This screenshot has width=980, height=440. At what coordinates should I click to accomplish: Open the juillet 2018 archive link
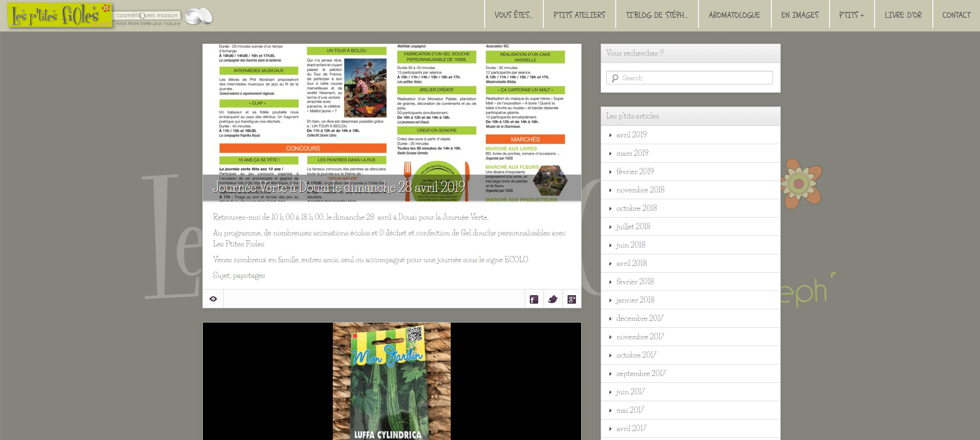coord(633,227)
